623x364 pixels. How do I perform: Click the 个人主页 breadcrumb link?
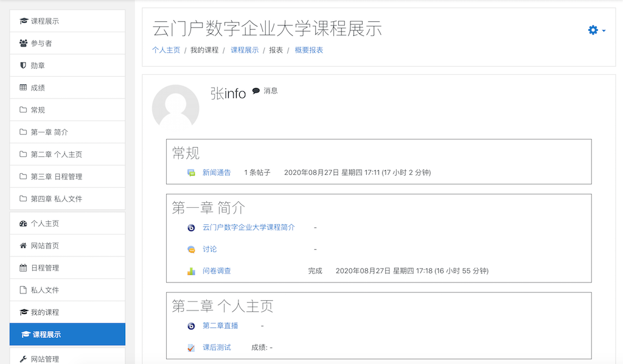tap(166, 50)
